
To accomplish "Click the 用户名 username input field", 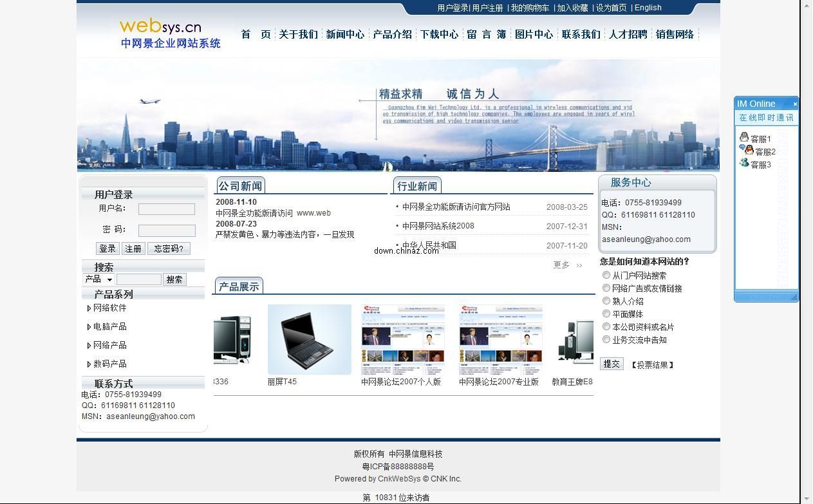I will pyautogui.click(x=166, y=209).
